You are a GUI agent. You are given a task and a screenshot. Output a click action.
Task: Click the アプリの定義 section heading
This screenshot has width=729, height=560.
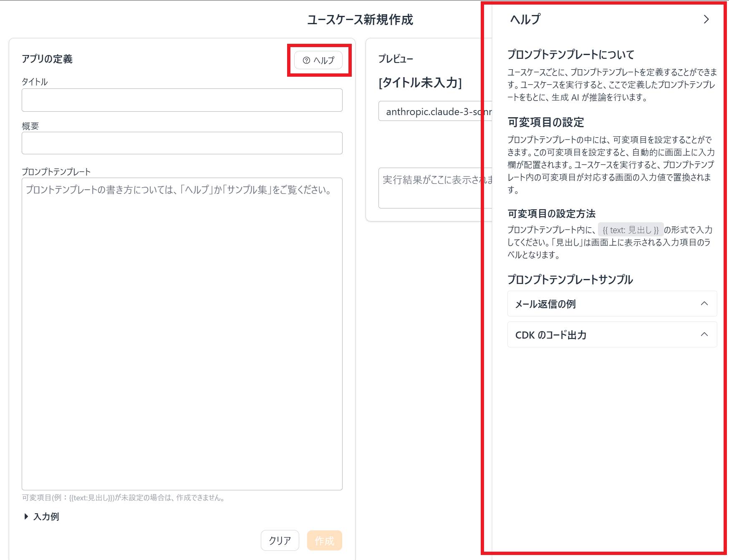(47, 59)
